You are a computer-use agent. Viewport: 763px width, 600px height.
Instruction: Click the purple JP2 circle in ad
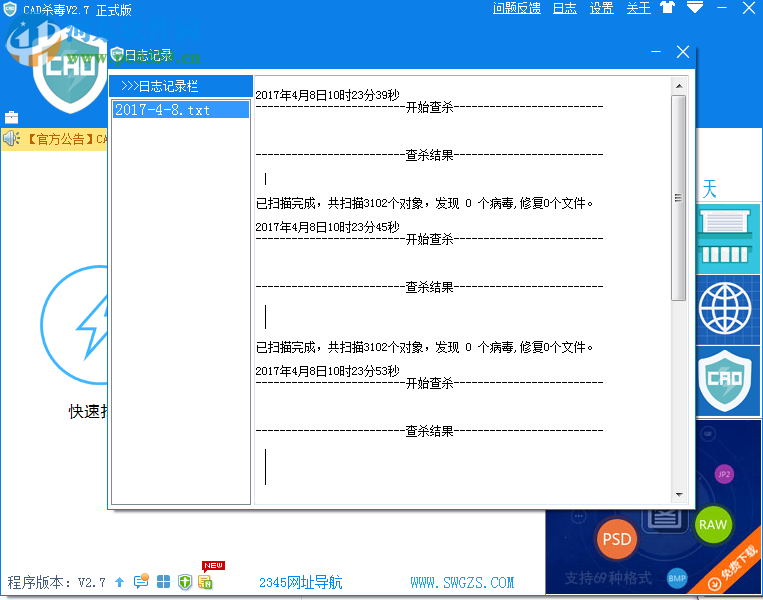click(724, 474)
